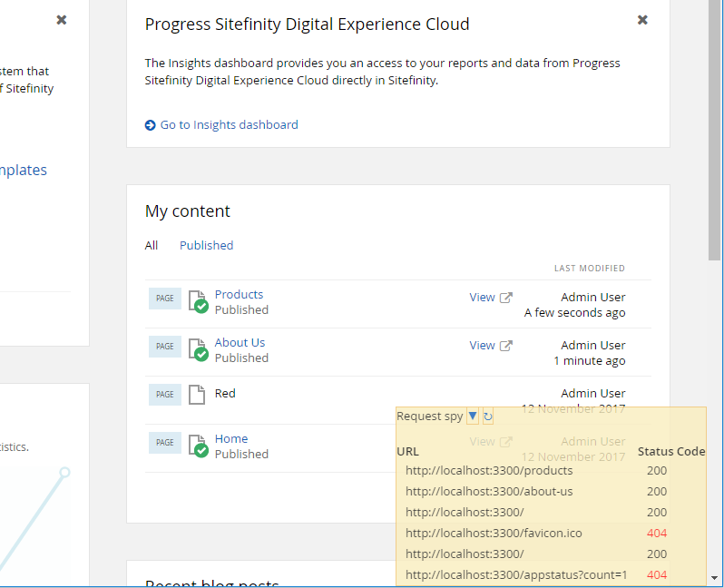Open the Home page link
The height and width of the screenshot is (588, 724).
click(x=231, y=438)
